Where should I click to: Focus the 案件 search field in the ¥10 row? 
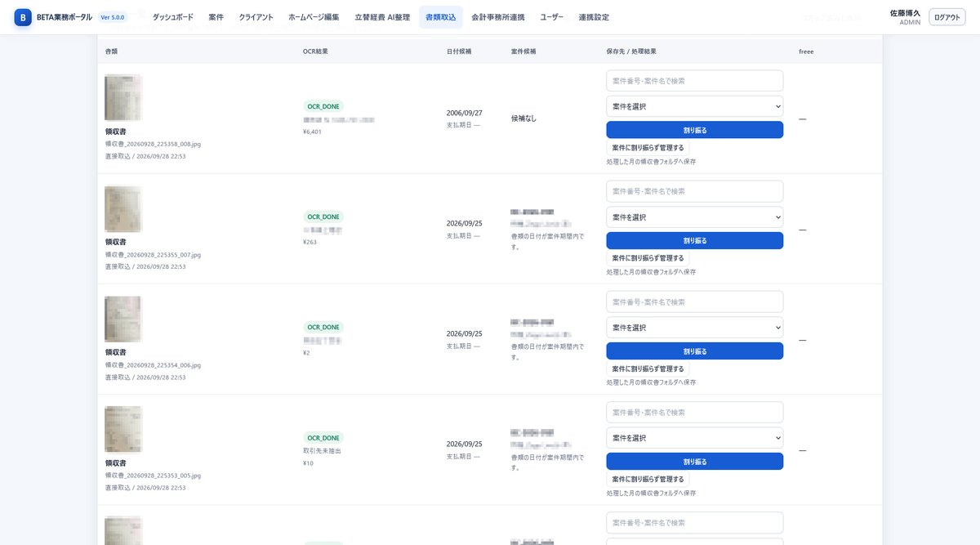tap(695, 412)
